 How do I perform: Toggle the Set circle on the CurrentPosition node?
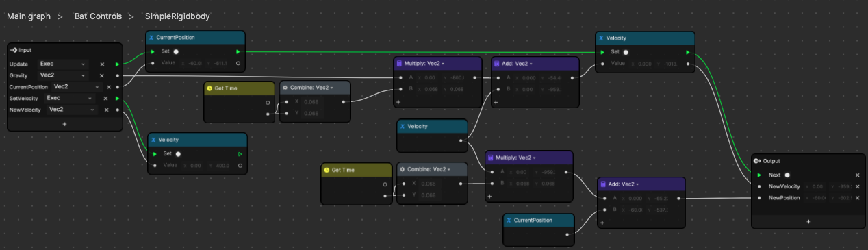pyautogui.click(x=176, y=51)
